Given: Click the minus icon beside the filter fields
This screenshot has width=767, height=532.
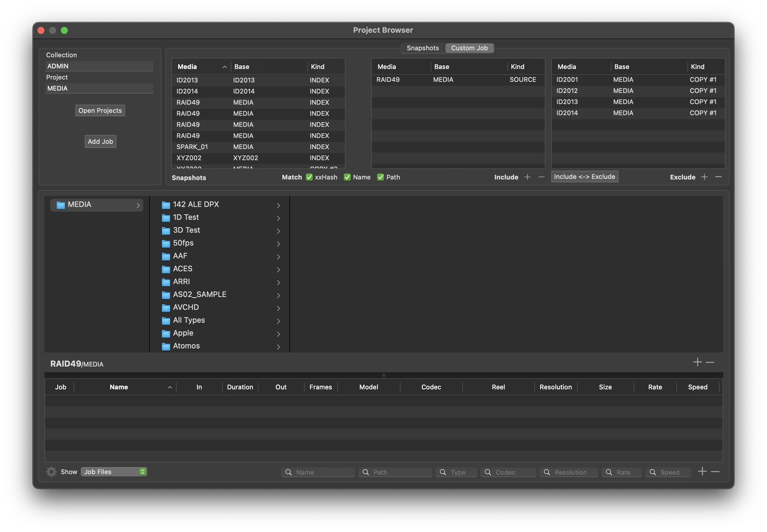Looking at the screenshot, I should [x=715, y=472].
